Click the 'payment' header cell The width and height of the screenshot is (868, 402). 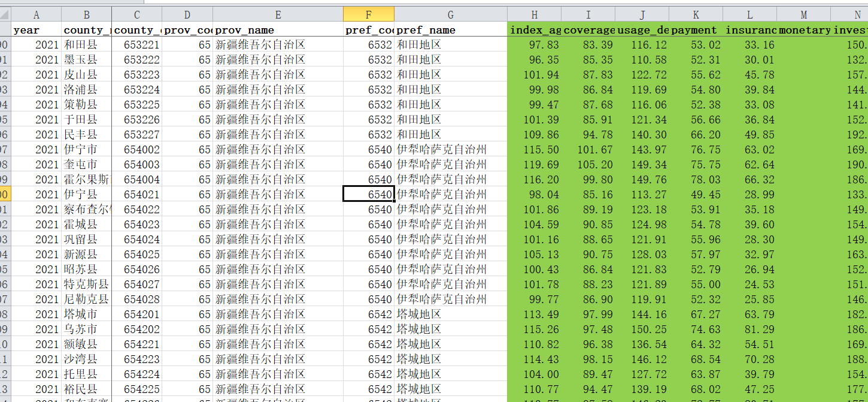click(696, 29)
